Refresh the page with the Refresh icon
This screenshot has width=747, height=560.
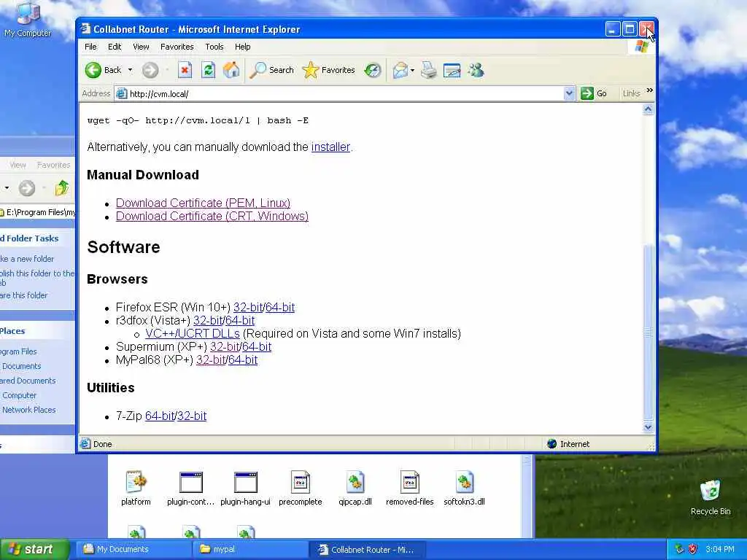(208, 70)
